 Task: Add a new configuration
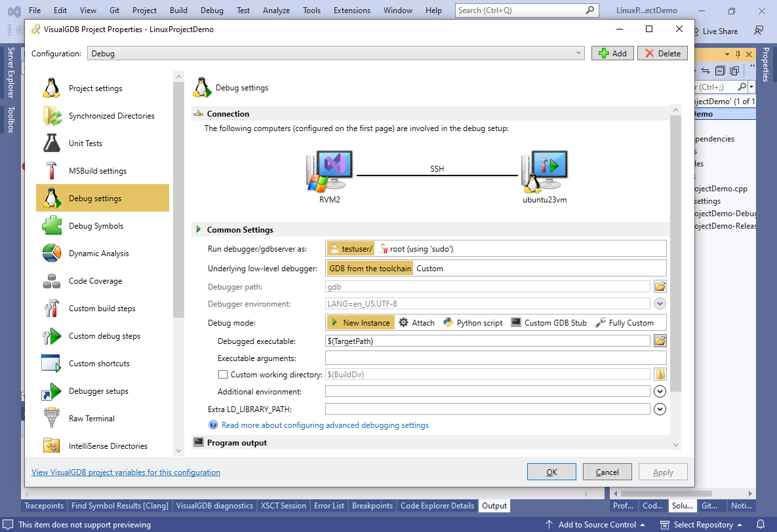coord(612,54)
